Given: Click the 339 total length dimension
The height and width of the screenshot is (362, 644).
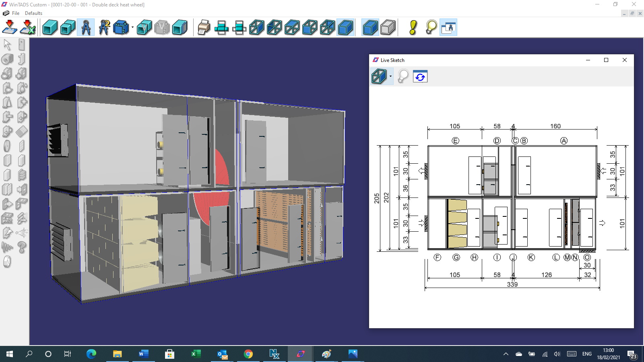Looking at the screenshot, I should pyautogui.click(x=512, y=284).
